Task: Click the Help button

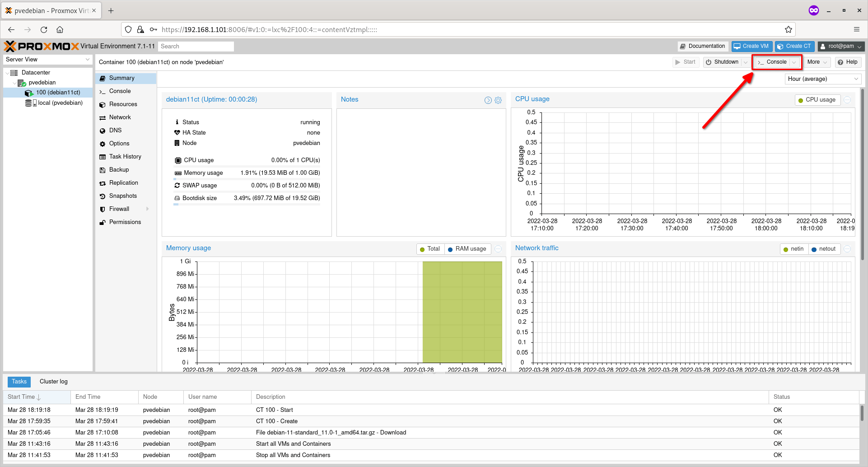Action: click(x=848, y=62)
